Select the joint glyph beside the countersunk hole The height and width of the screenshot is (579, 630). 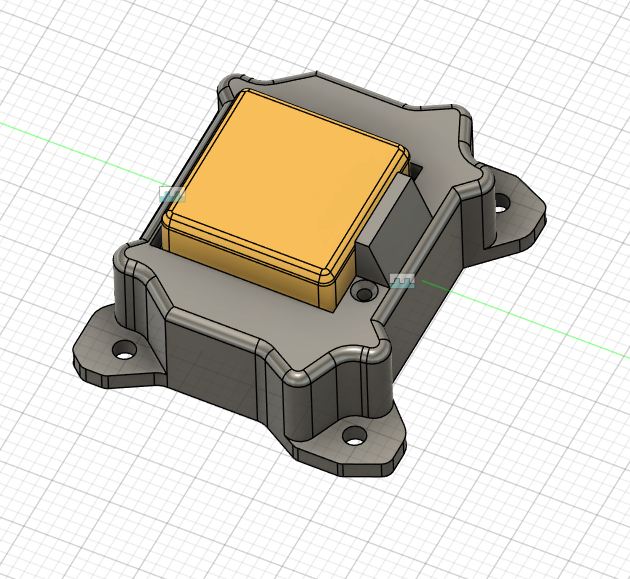pyautogui.click(x=402, y=280)
